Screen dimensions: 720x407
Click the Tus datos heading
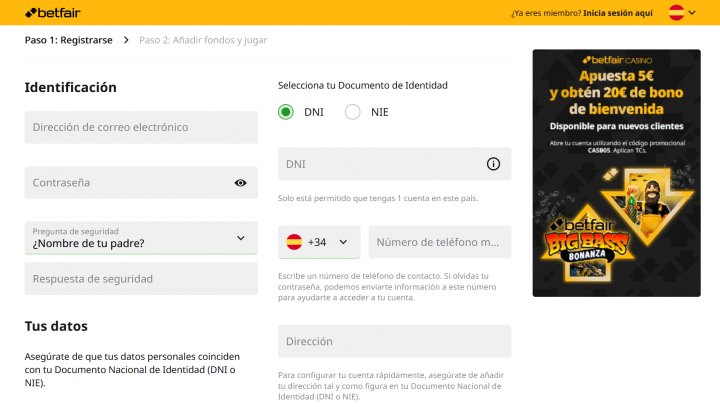point(56,326)
